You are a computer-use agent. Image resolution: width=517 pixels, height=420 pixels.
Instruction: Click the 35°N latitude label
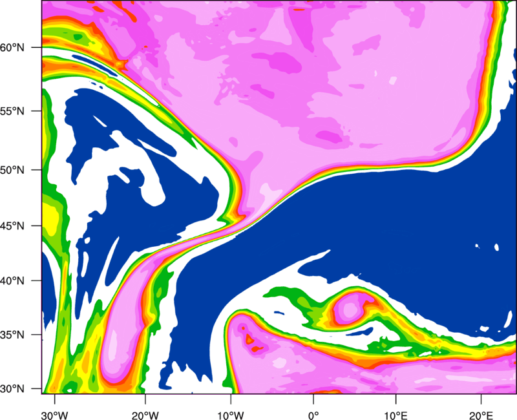point(12,335)
